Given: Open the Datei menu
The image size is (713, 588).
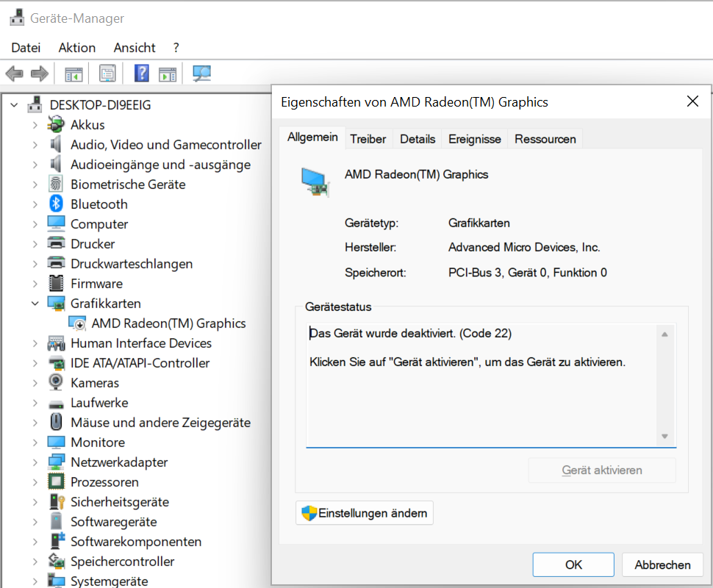Looking at the screenshot, I should click(x=26, y=47).
